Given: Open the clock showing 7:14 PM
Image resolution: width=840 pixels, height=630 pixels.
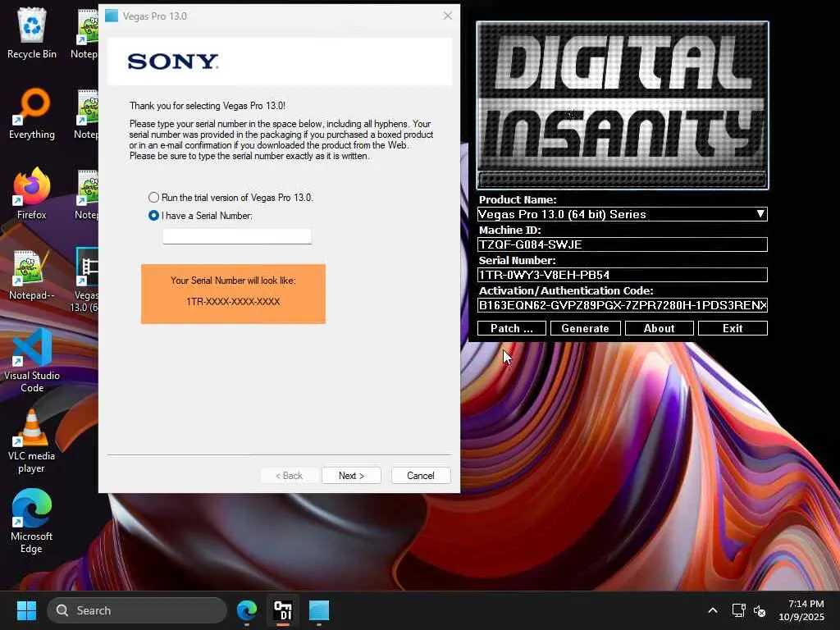Looking at the screenshot, I should 801,610.
